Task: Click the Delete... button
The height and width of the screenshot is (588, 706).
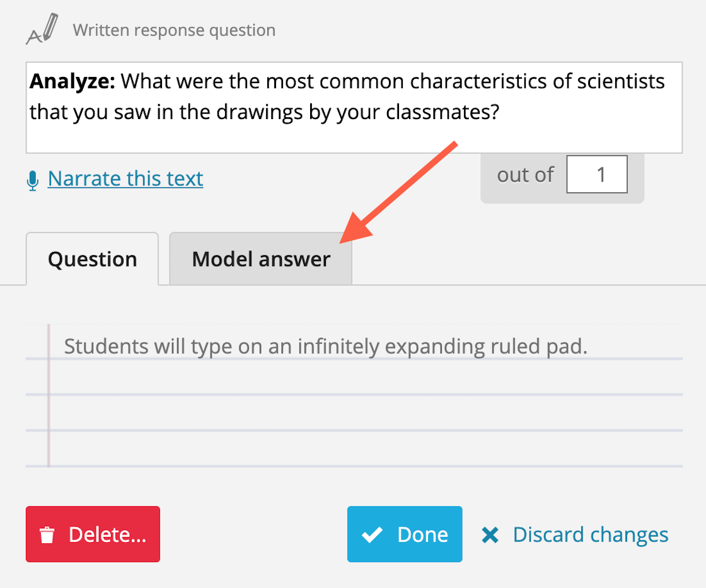Action: coord(93,534)
